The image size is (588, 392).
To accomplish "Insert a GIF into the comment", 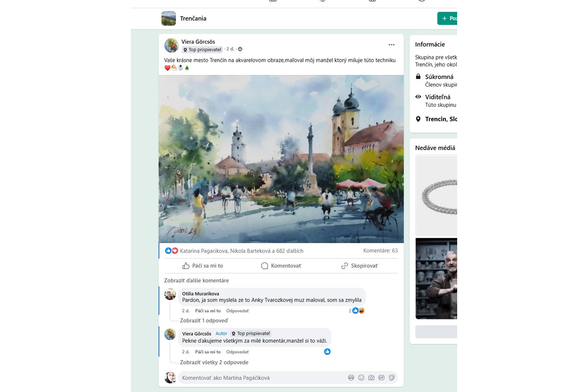I will click(382, 377).
